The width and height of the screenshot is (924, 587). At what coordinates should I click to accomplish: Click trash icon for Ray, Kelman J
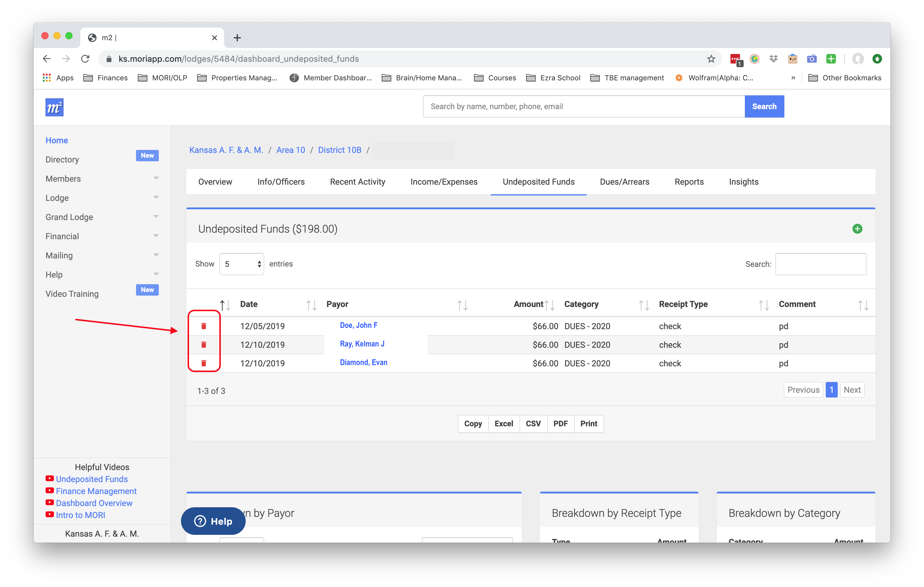(204, 344)
